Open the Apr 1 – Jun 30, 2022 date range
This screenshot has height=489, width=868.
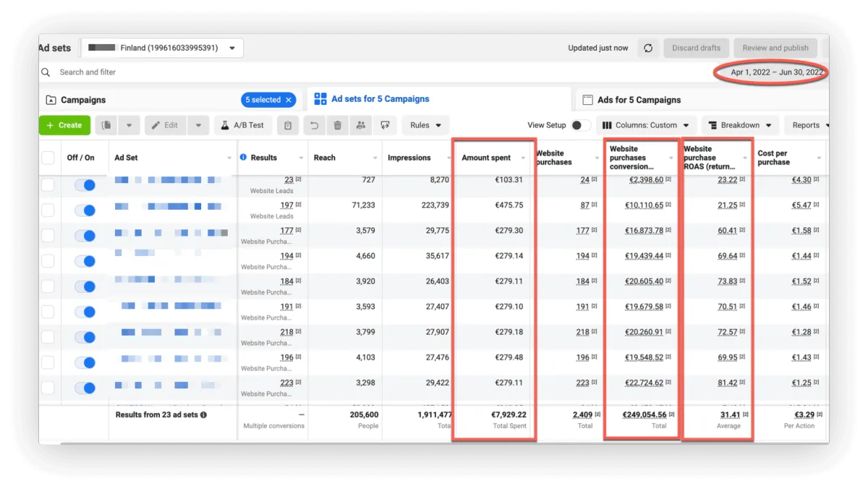point(776,72)
